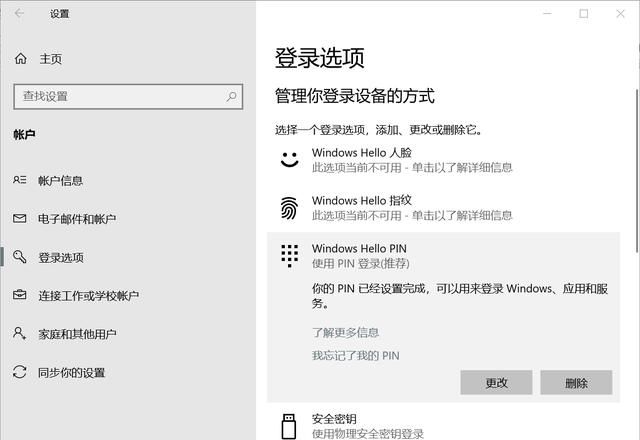Viewport: 640px width, 440px height.
Task: Click the PIN keypad dots icon
Action: [x=290, y=256]
